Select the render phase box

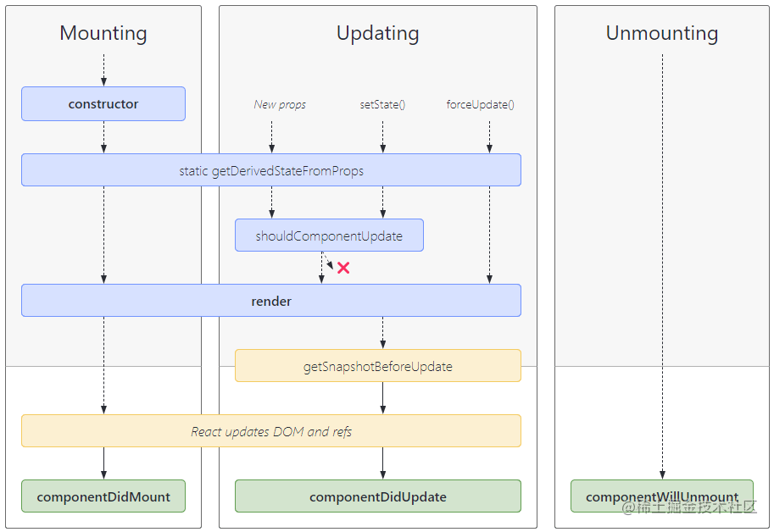[271, 301]
